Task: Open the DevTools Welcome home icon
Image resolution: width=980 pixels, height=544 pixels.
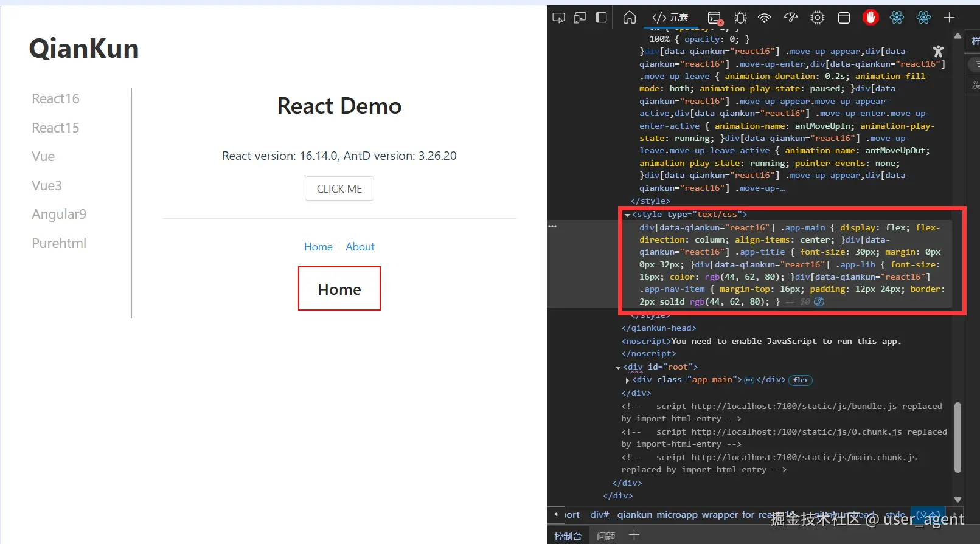Action: pos(630,18)
